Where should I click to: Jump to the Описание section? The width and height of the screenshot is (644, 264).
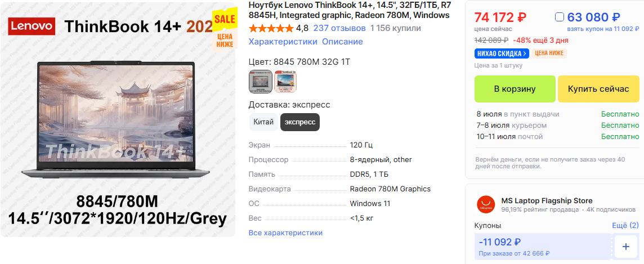point(342,42)
